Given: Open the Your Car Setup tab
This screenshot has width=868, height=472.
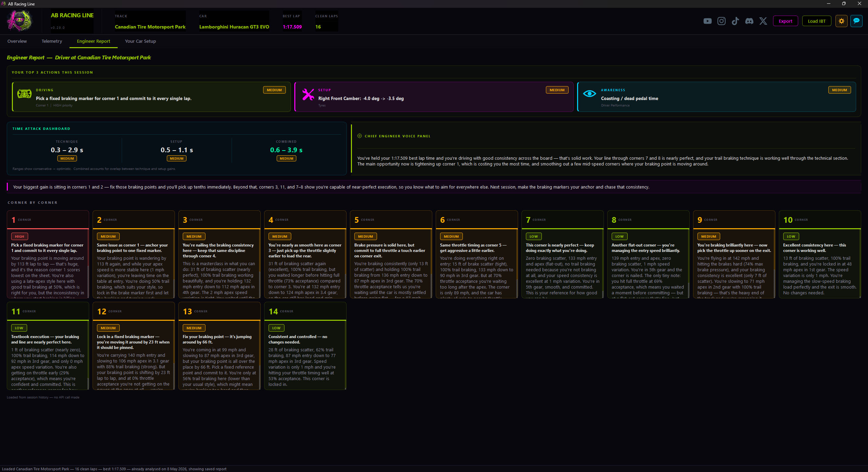Looking at the screenshot, I should pos(140,41).
